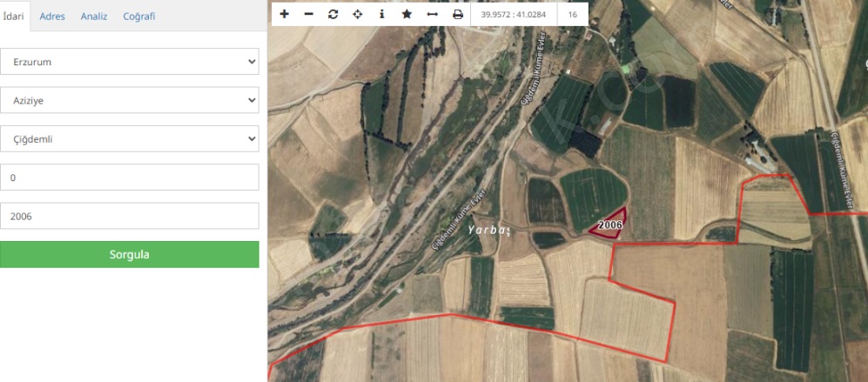Print the map with printer icon
The height and width of the screenshot is (382, 868).
458,15
